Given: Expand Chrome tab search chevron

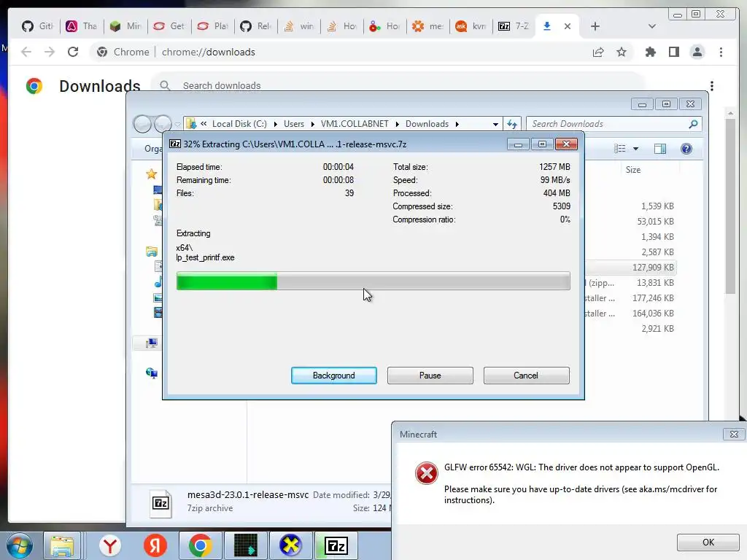Looking at the screenshot, I should pyautogui.click(x=652, y=26).
